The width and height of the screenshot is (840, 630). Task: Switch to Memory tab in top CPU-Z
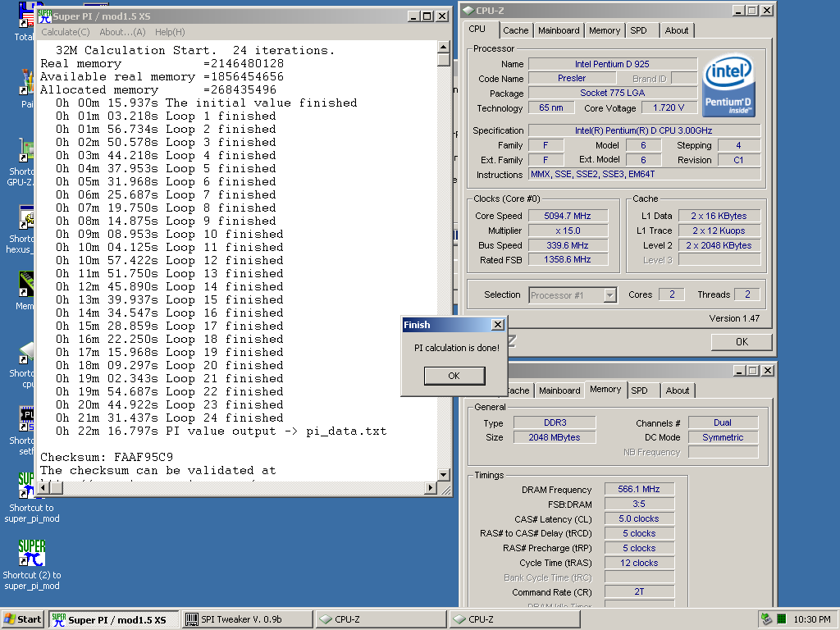605,30
